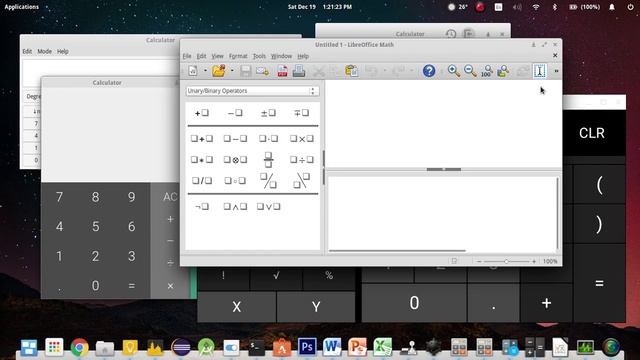Viewport: 640px width, 360px height.
Task: Open the Format menu in LibreOffice Math
Action: [238, 56]
